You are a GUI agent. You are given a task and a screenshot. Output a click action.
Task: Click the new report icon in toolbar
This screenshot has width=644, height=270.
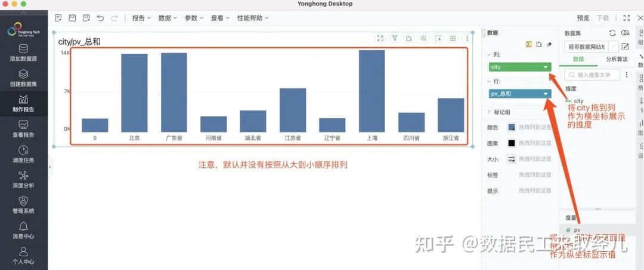click(58, 18)
